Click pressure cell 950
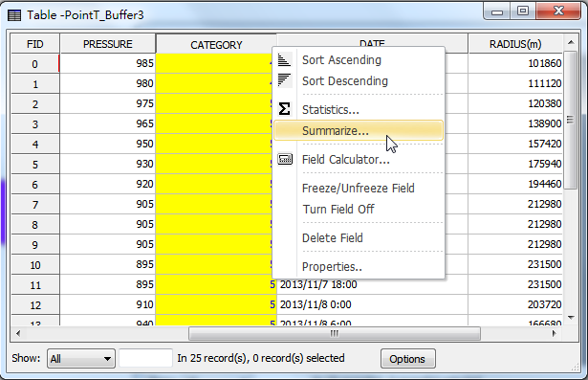Screen dimensions: 588x380 tap(108, 144)
